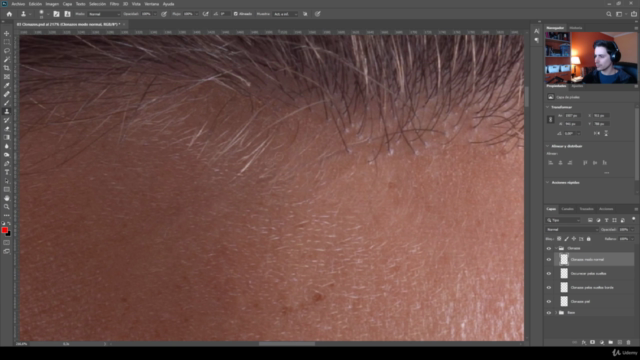
Task: Collapse the Alinear y distribuir section
Action: tap(548, 146)
